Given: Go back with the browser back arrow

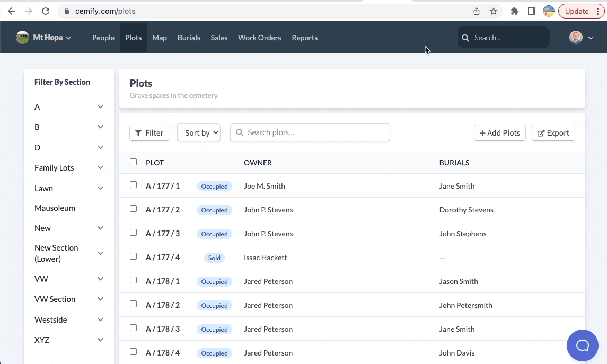Looking at the screenshot, I should click(x=12, y=11).
